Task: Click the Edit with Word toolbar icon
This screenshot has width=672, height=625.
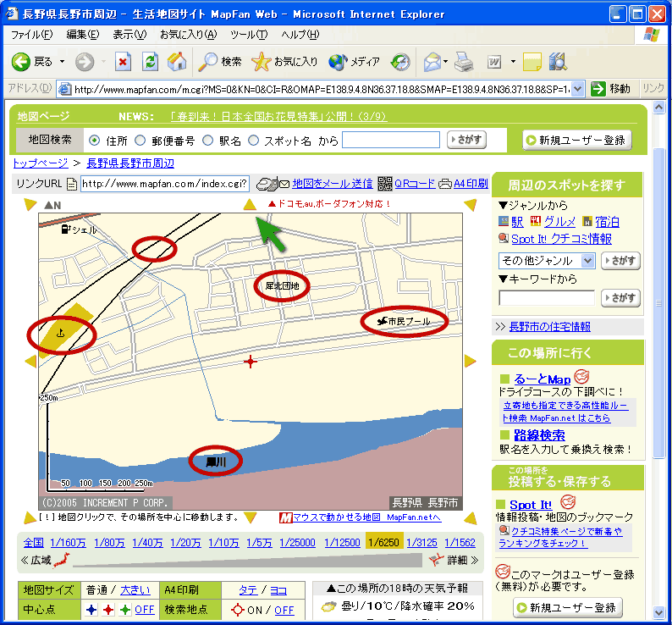Action: pyautogui.click(x=494, y=62)
